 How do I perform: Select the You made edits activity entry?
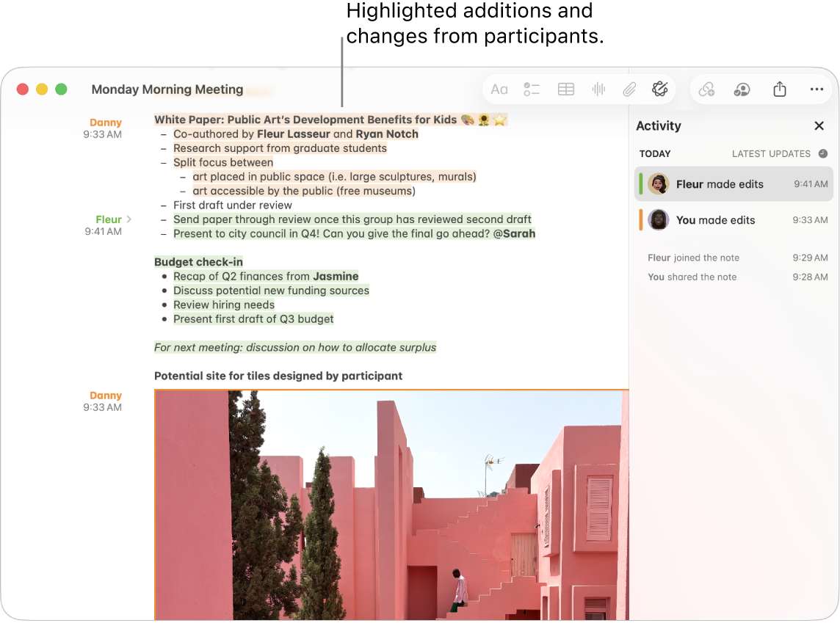click(x=733, y=220)
